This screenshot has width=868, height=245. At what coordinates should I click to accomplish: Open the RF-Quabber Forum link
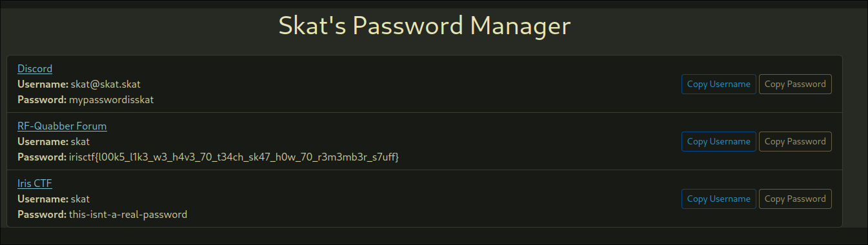pos(62,126)
